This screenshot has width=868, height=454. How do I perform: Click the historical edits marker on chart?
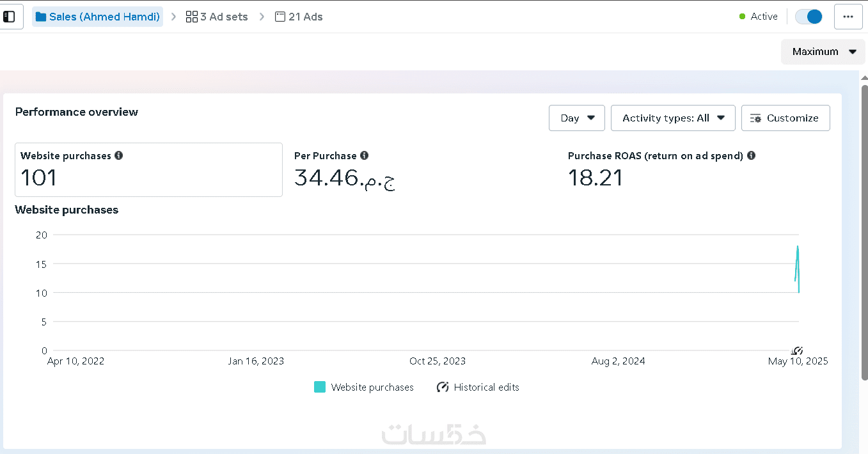797,350
